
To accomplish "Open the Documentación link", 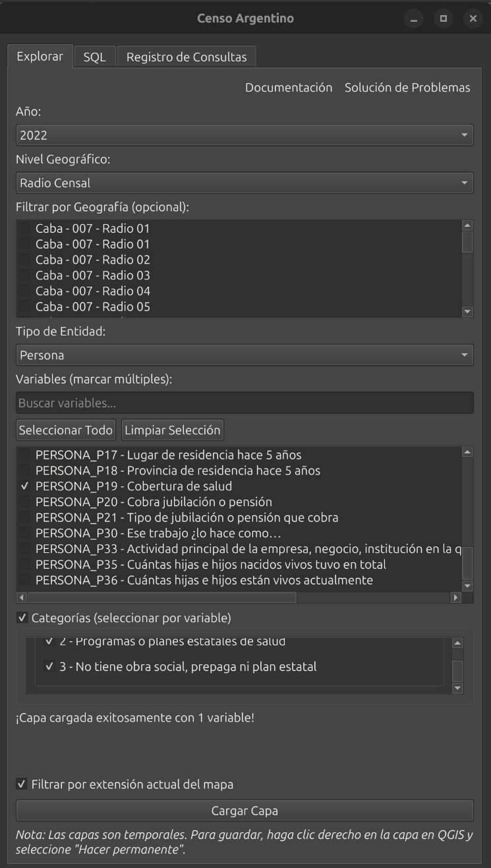I will pos(289,88).
